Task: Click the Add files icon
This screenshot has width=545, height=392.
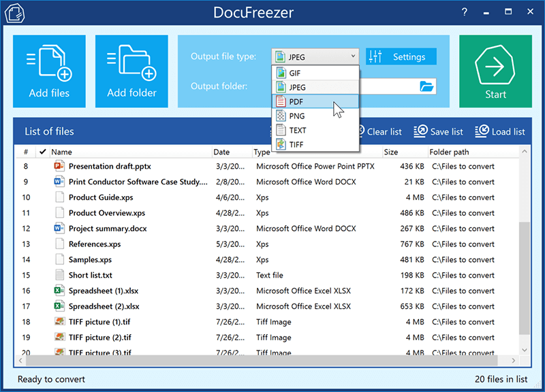Action: [48, 61]
